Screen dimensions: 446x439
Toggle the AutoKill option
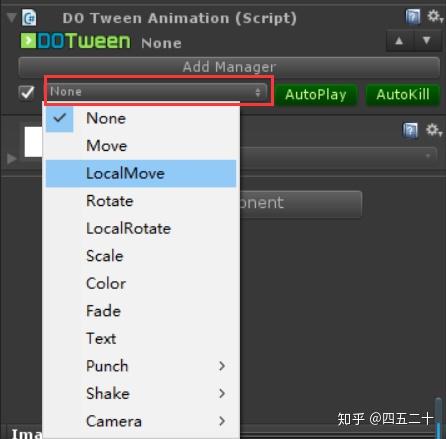[403, 95]
